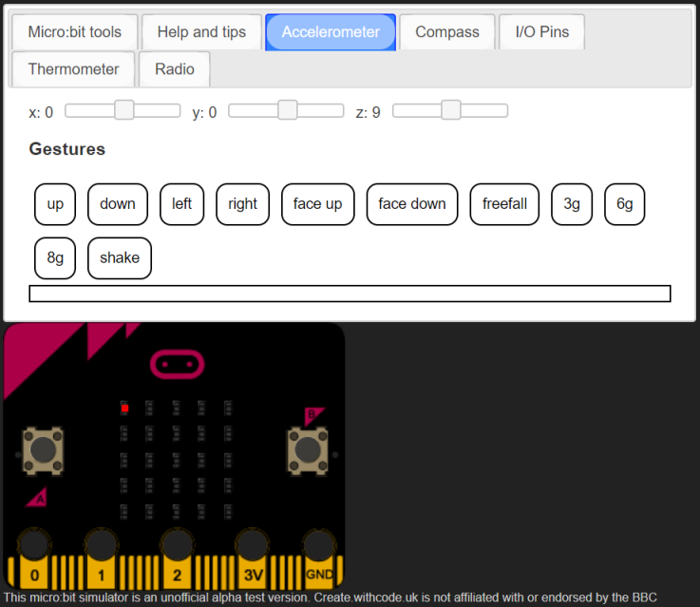The height and width of the screenshot is (607, 700).
Task: Trigger the 'right' gesture
Action: (x=242, y=204)
